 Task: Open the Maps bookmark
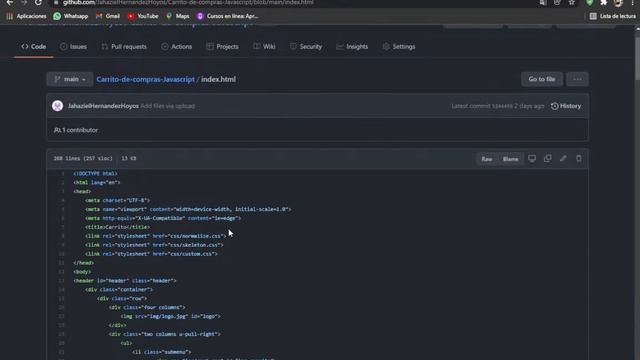tap(178, 16)
